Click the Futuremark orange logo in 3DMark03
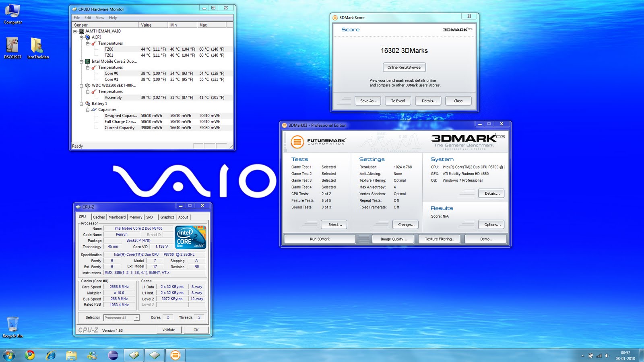 pyautogui.click(x=297, y=142)
